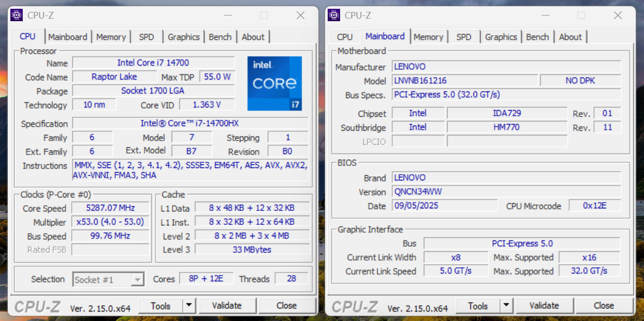Click the southbridge value HM770

(x=507, y=127)
